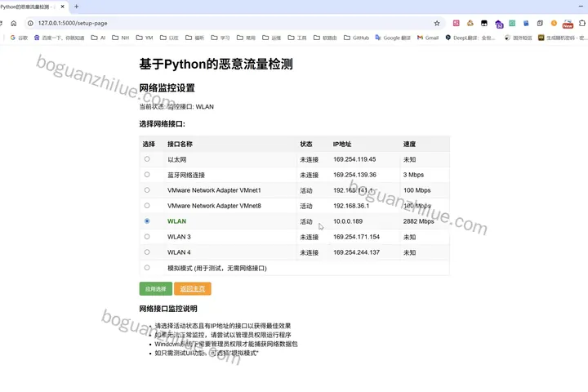Open the 软路由 bookmarks folder
This screenshot has width=588, height=392.
(325, 38)
